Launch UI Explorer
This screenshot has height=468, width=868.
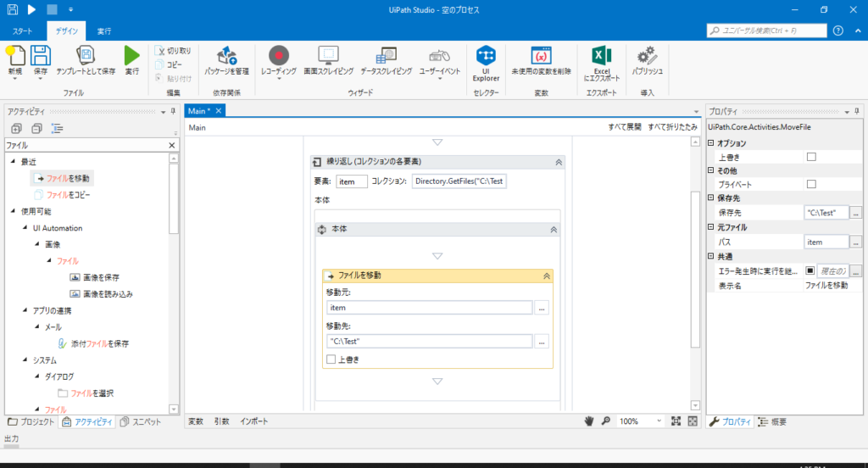486,63
